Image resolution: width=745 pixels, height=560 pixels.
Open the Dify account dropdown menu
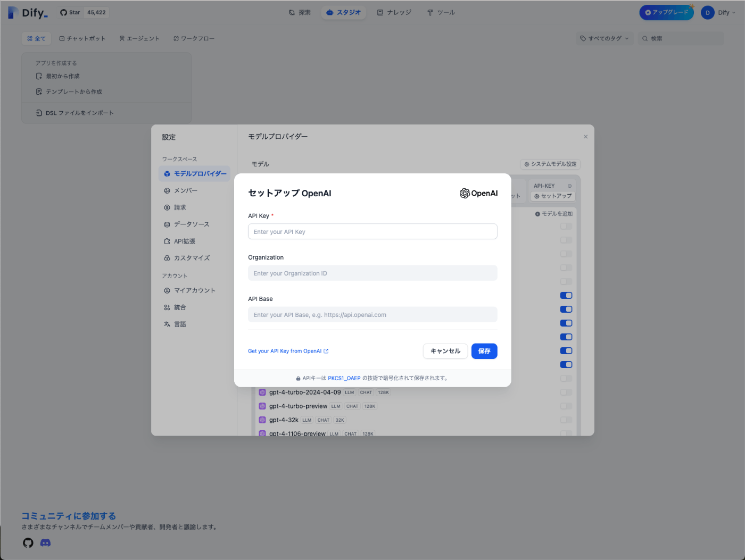coord(718,13)
